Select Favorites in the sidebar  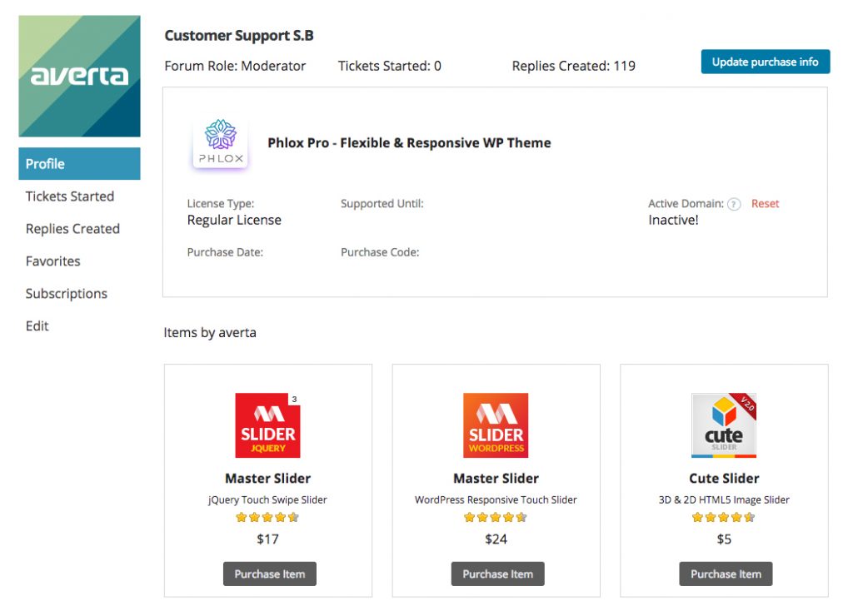click(x=52, y=261)
